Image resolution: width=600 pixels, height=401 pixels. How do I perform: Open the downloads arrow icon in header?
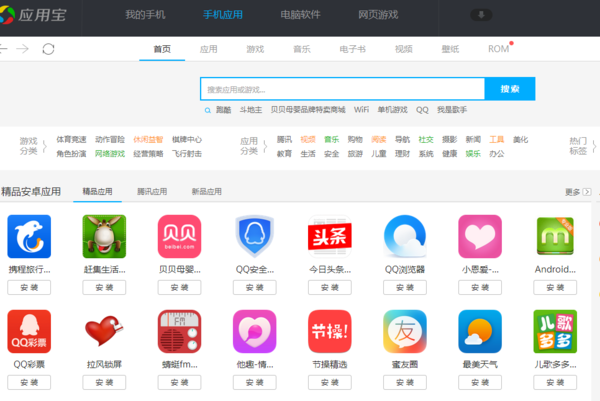coord(481,15)
